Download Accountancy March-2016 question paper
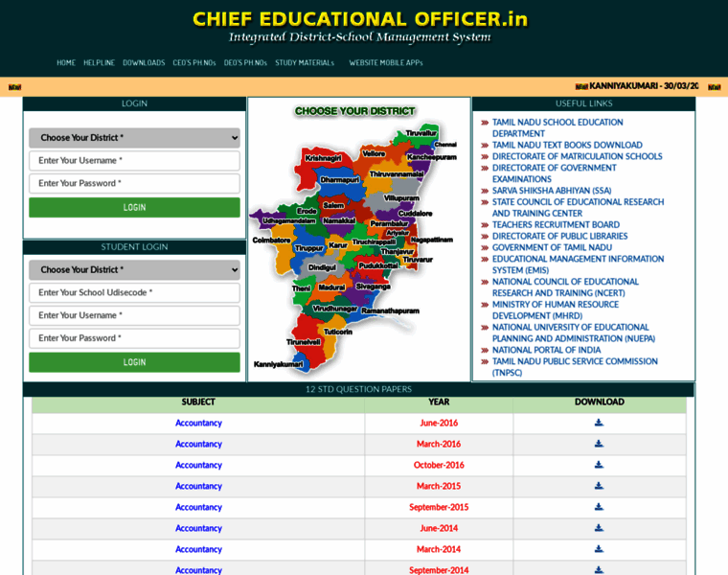This screenshot has width=728, height=575. pyautogui.click(x=599, y=444)
